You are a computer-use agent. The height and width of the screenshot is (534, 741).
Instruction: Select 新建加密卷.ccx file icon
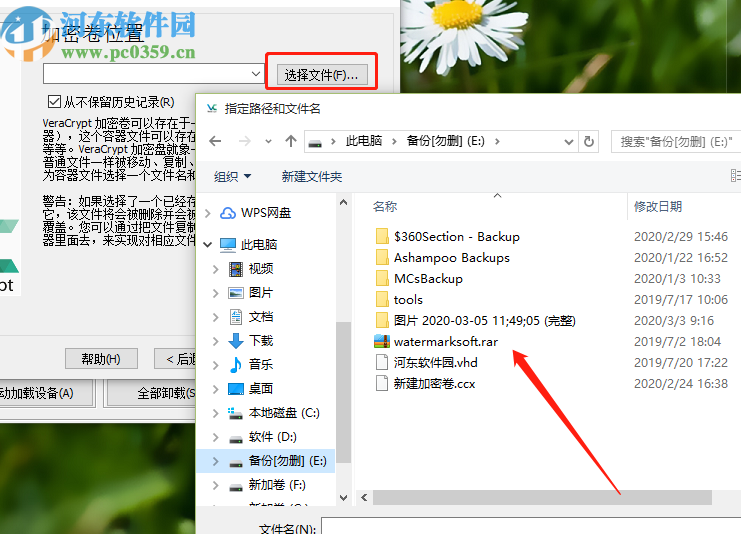382,383
